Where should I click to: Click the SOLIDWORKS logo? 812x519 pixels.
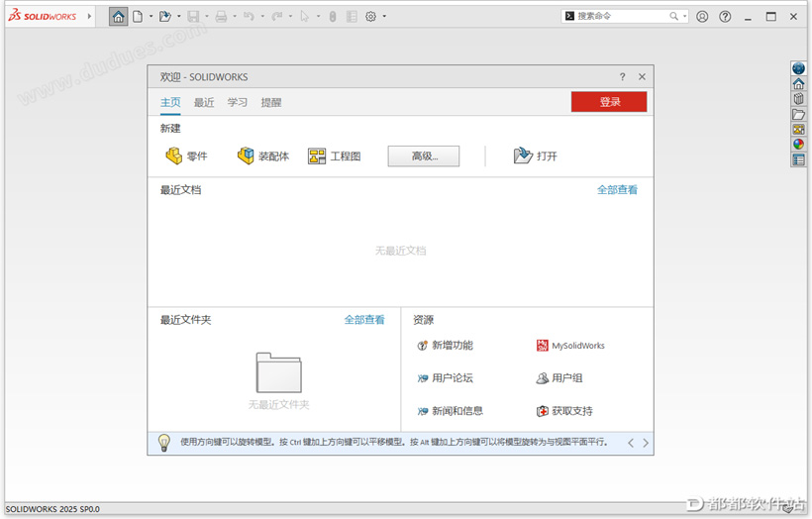click(x=42, y=16)
